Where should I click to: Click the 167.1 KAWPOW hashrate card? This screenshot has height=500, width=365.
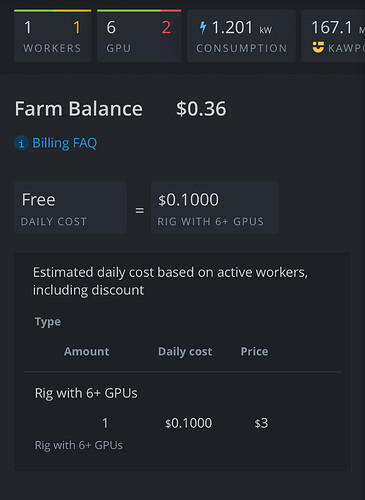click(333, 36)
